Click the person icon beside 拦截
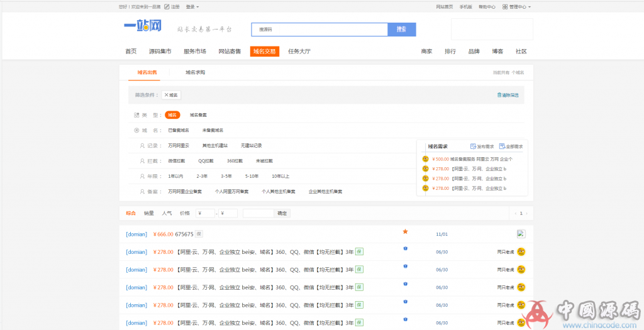Screen dimensions: 644x330 [x=143, y=161]
